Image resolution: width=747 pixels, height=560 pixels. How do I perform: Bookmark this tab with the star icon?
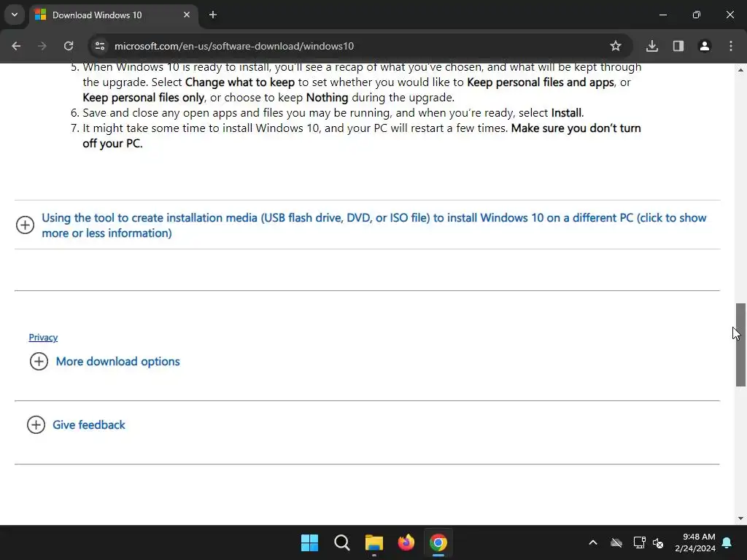(x=616, y=46)
